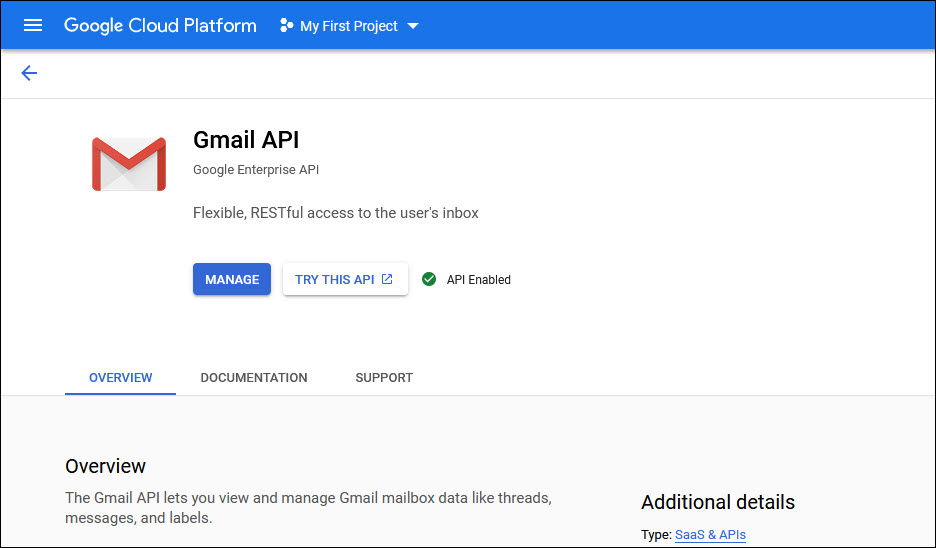Click the green API Enabled checkmark
Viewport: 936px width, 548px height.
pyautogui.click(x=429, y=280)
